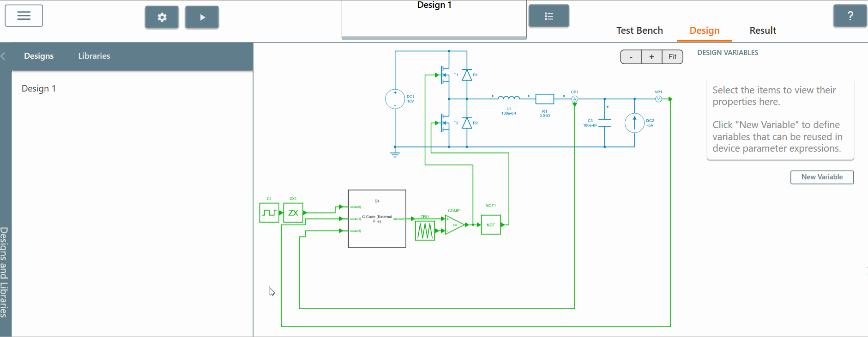Zoom out schematic with minus button
868x337 pixels.
(631, 57)
